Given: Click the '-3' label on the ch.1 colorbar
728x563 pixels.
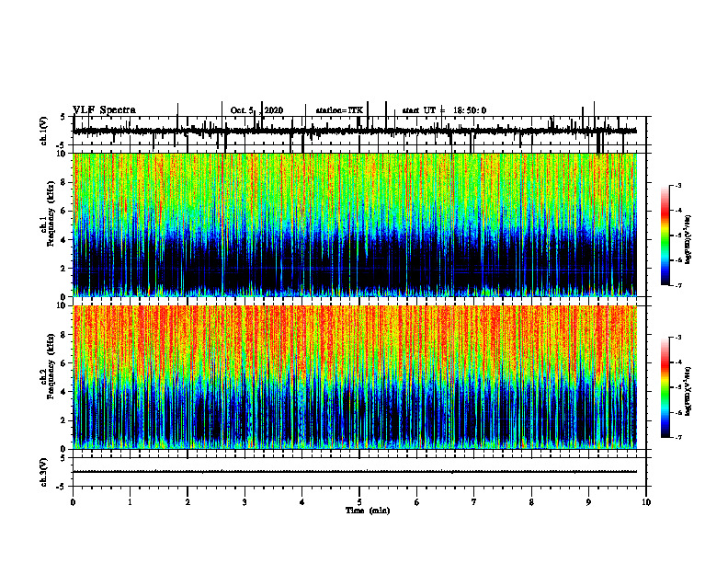Looking at the screenshot, I should pyautogui.click(x=678, y=185).
